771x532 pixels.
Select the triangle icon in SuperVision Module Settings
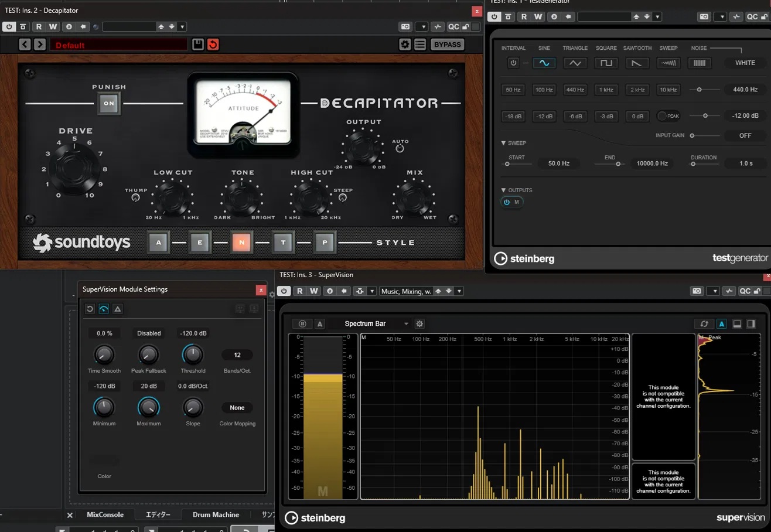[117, 309]
